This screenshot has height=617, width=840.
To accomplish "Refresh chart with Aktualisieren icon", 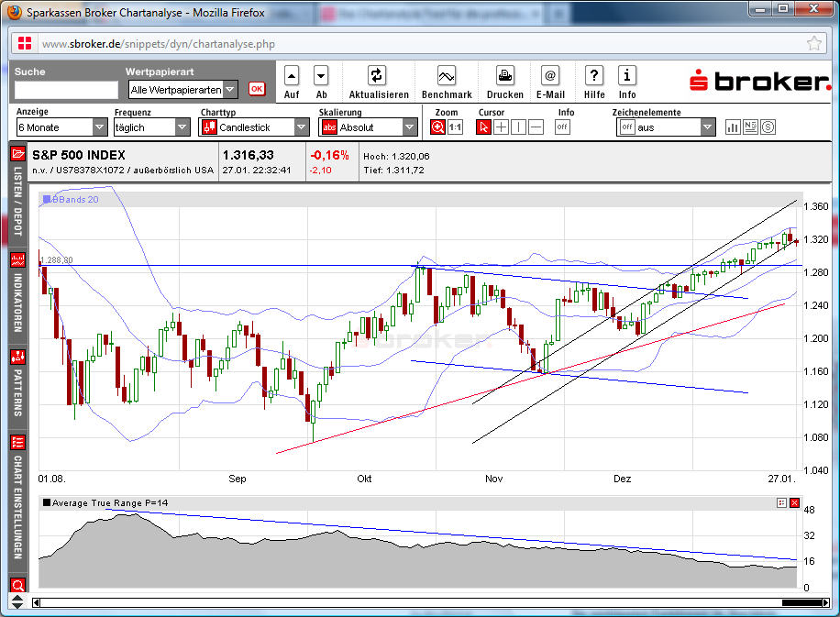I will [x=377, y=75].
